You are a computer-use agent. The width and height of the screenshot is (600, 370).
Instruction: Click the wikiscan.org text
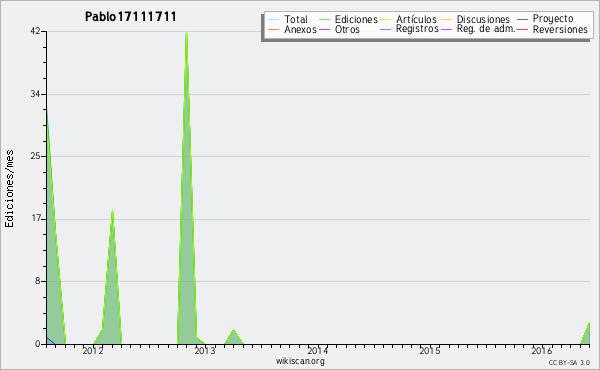click(x=300, y=361)
